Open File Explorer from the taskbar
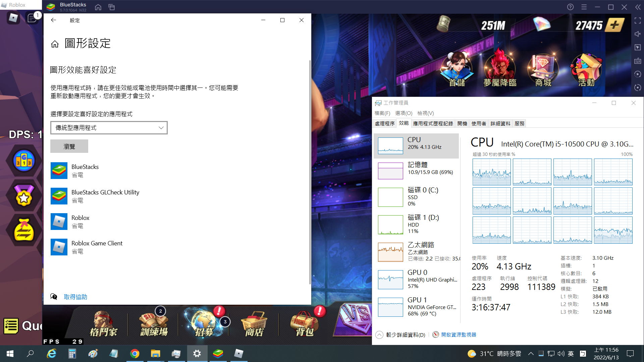Screen dimensions: 644x362 [x=155, y=354]
